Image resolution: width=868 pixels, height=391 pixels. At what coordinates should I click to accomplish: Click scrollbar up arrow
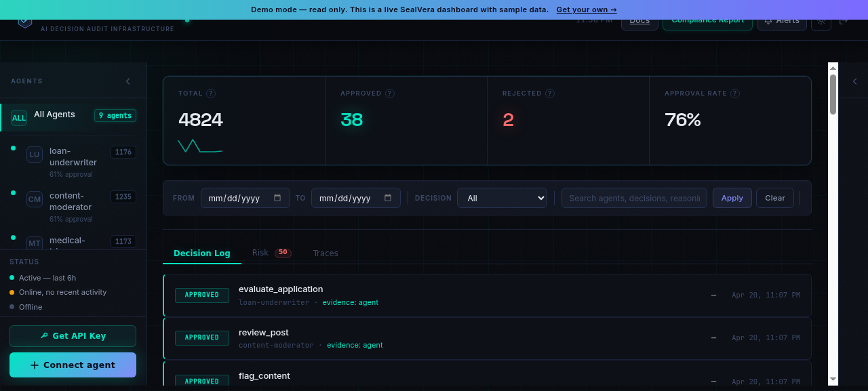click(x=833, y=67)
